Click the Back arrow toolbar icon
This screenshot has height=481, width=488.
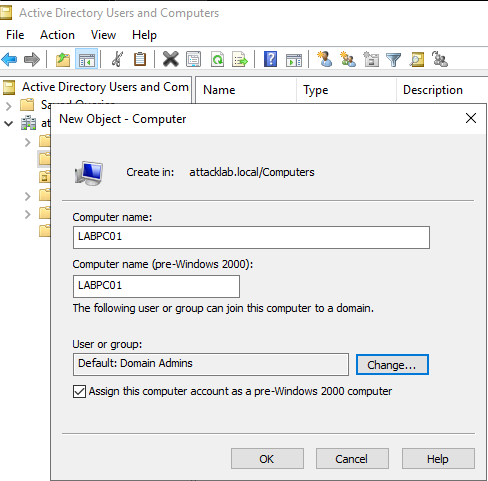[x=9, y=60]
